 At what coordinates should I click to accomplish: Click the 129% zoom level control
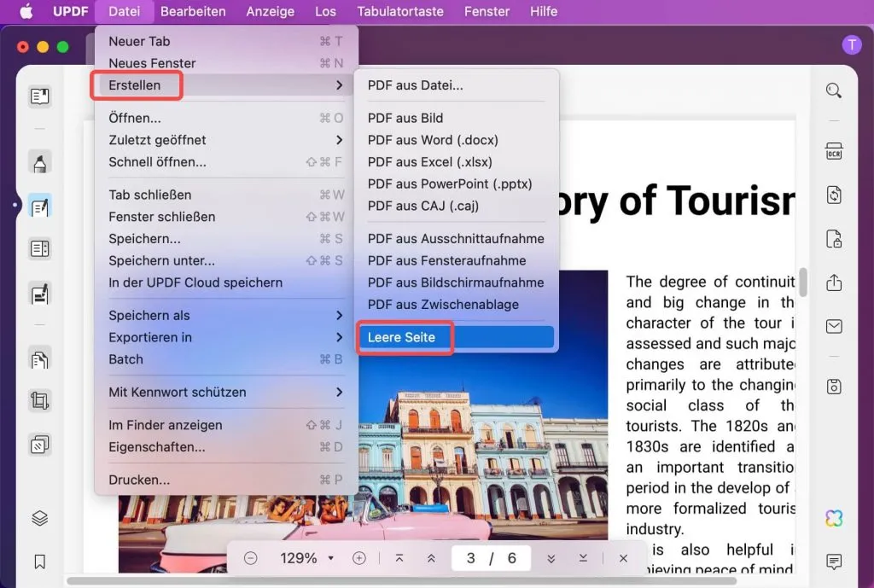point(300,557)
